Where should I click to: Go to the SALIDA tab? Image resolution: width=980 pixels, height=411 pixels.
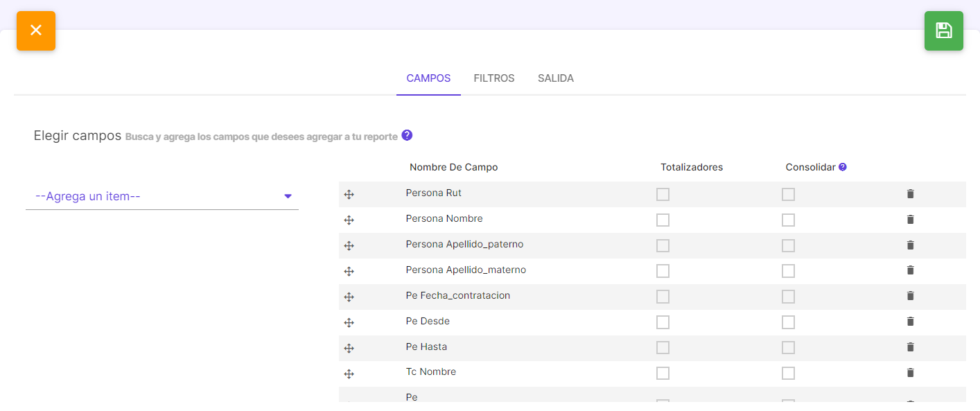[x=556, y=78]
